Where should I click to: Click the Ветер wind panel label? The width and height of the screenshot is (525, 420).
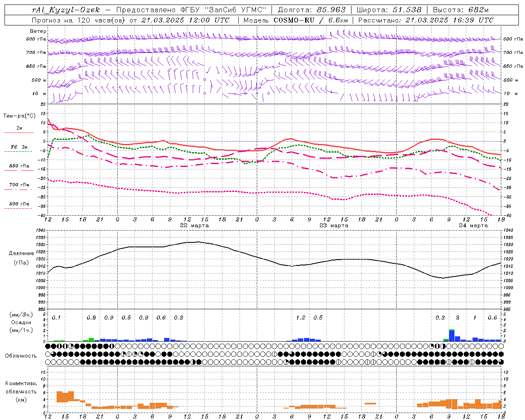pos(38,31)
